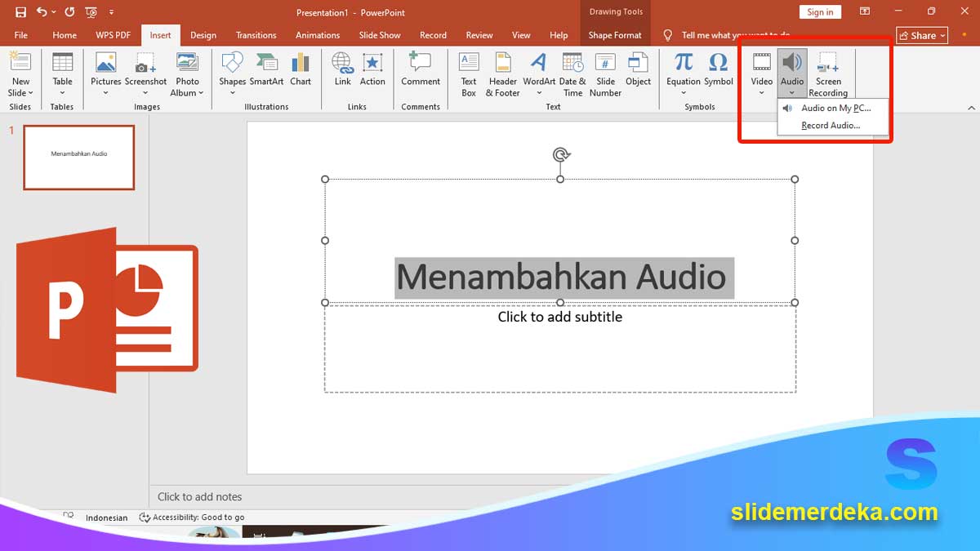This screenshot has height=551, width=980.
Task: Open the Slide Show tab
Action: tap(380, 35)
